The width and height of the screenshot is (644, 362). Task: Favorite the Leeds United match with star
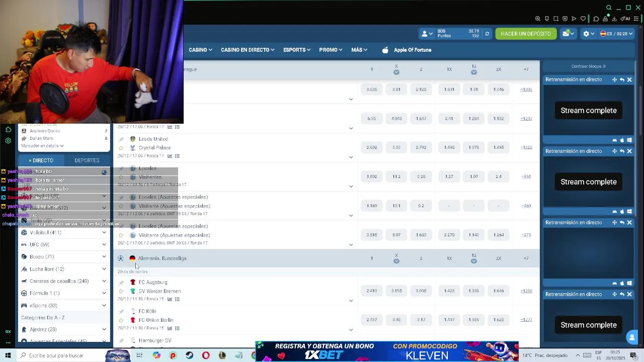(121, 148)
